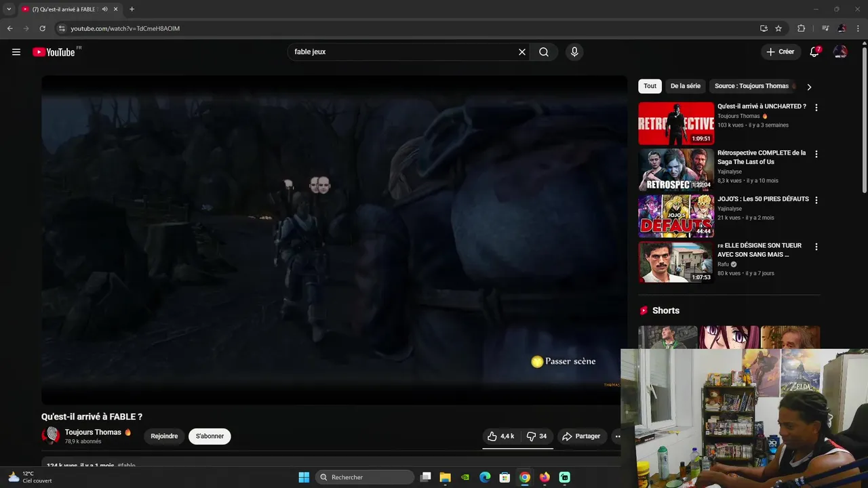Image resolution: width=868 pixels, height=488 pixels.
Task: Open the UNCHARTED retrospective video thumbnail
Action: [676, 123]
